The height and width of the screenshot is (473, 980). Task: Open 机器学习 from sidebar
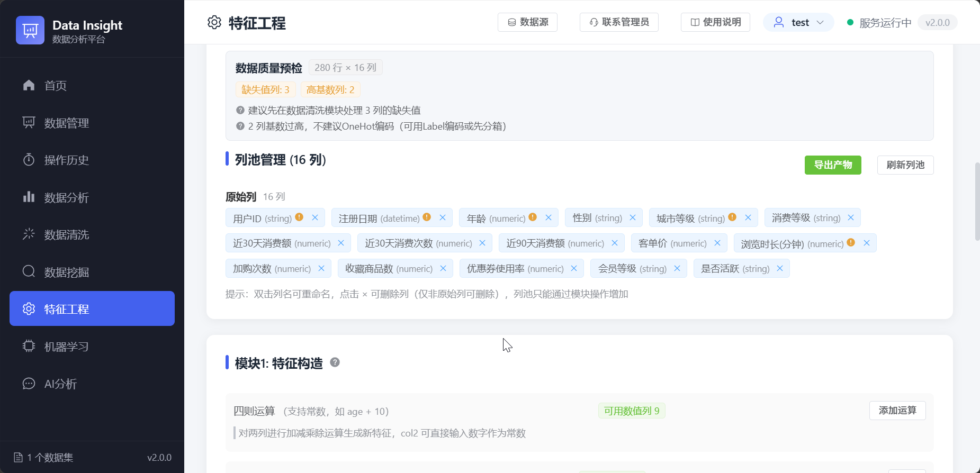[92, 347]
